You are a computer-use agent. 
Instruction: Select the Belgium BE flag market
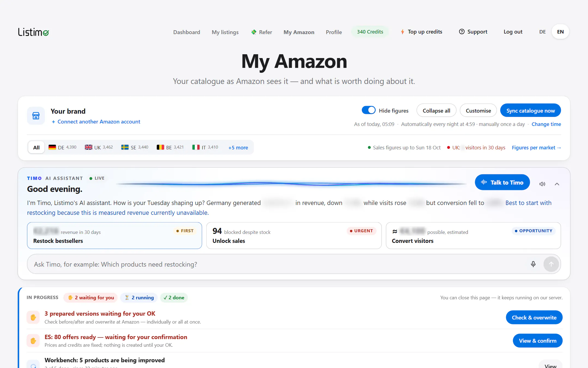click(170, 147)
